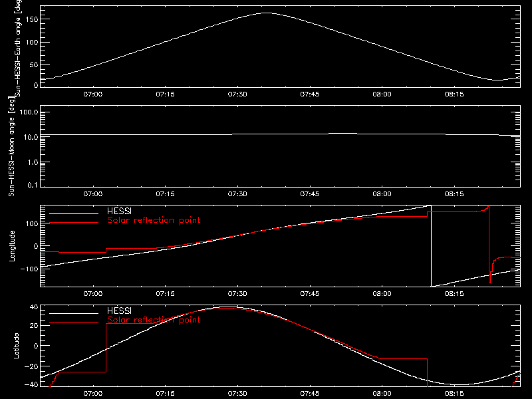
Task: Click the -20 tick on Latitude axis
Action: point(31,366)
